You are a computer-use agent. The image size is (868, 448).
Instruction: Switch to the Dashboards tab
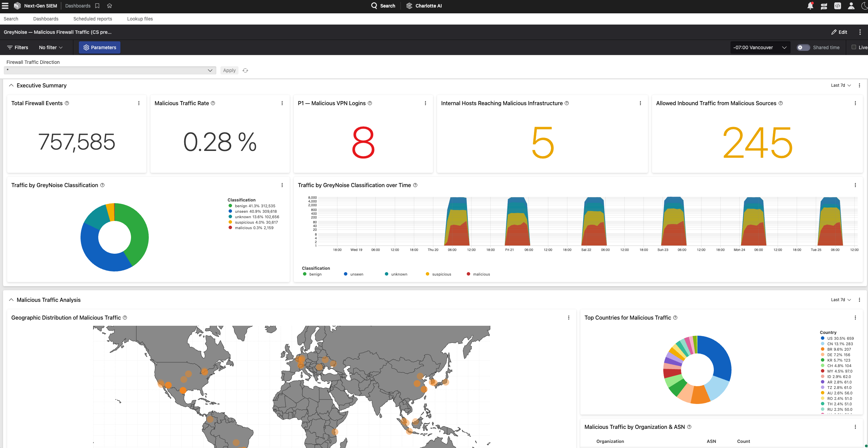(x=46, y=19)
